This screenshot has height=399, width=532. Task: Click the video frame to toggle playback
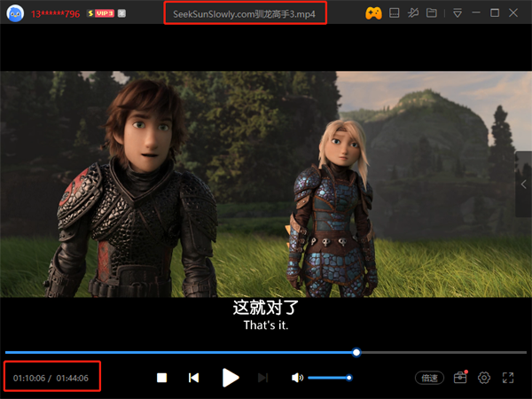[x=266, y=184]
